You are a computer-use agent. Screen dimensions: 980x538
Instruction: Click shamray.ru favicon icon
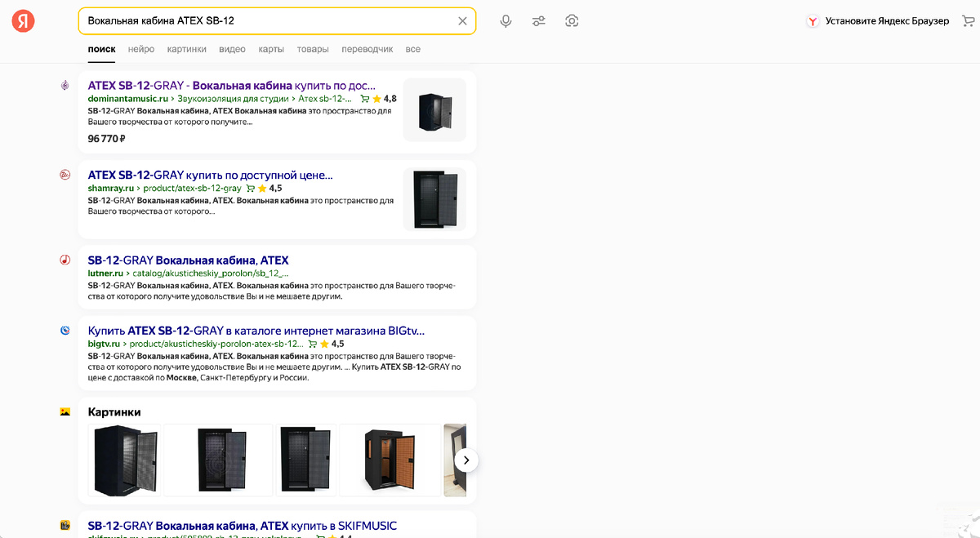[x=65, y=175]
